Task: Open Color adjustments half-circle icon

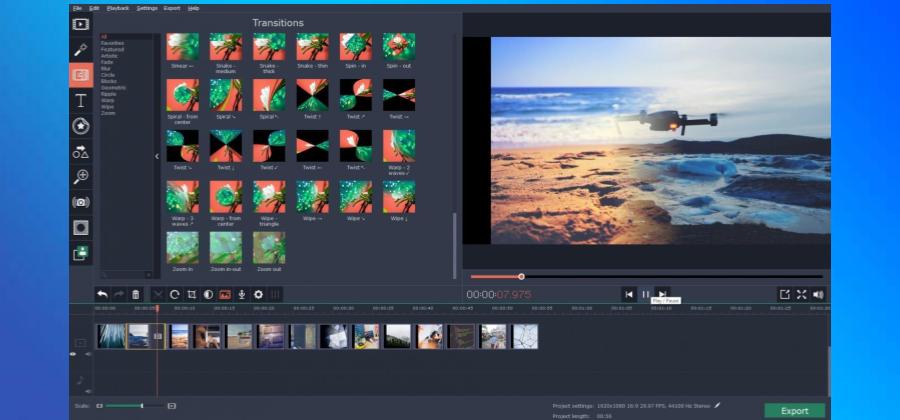Action: [x=208, y=294]
